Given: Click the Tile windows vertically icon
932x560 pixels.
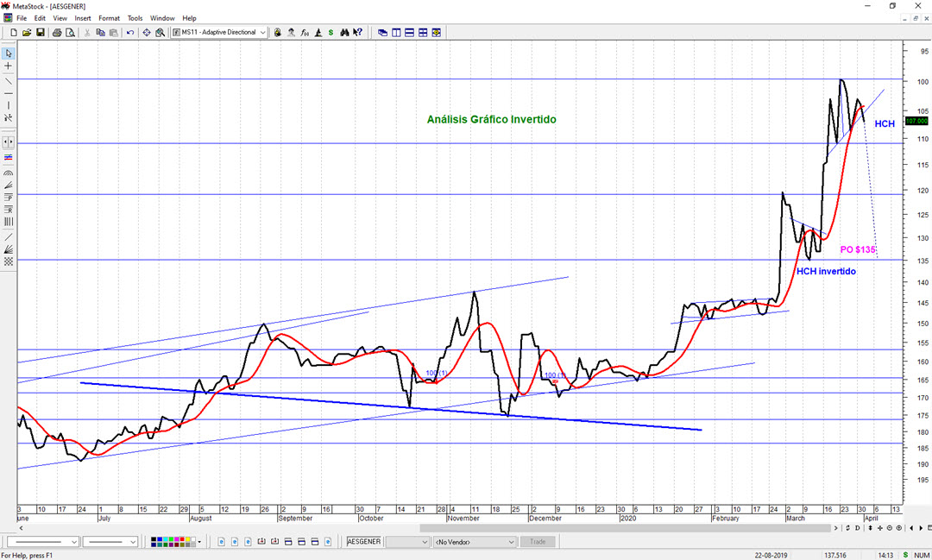Looking at the screenshot, I should pos(396,33).
